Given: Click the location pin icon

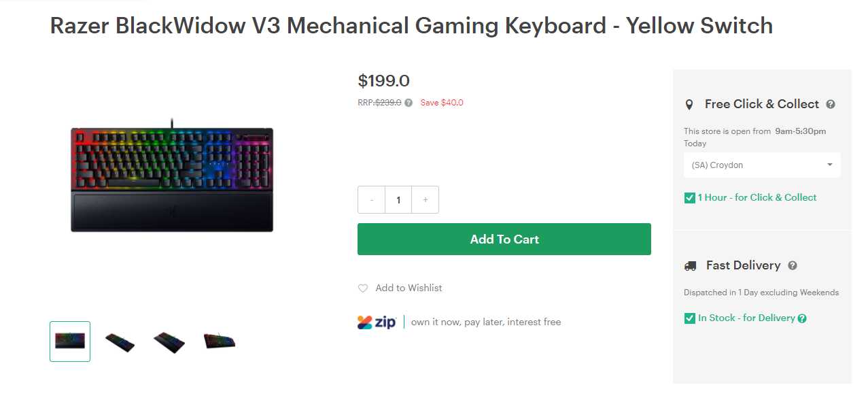Looking at the screenshot, I should tap(689, 105).
